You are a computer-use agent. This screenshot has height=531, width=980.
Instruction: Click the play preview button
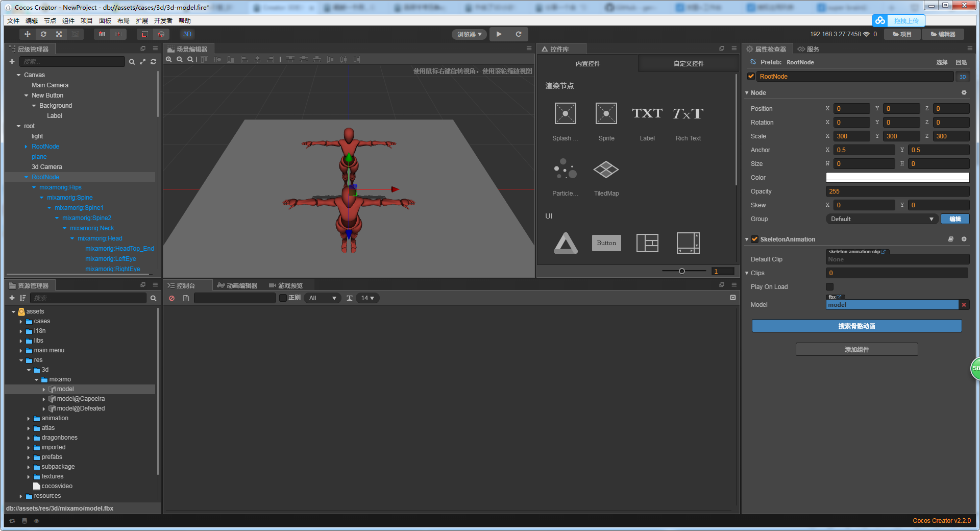tap(499, 34)
